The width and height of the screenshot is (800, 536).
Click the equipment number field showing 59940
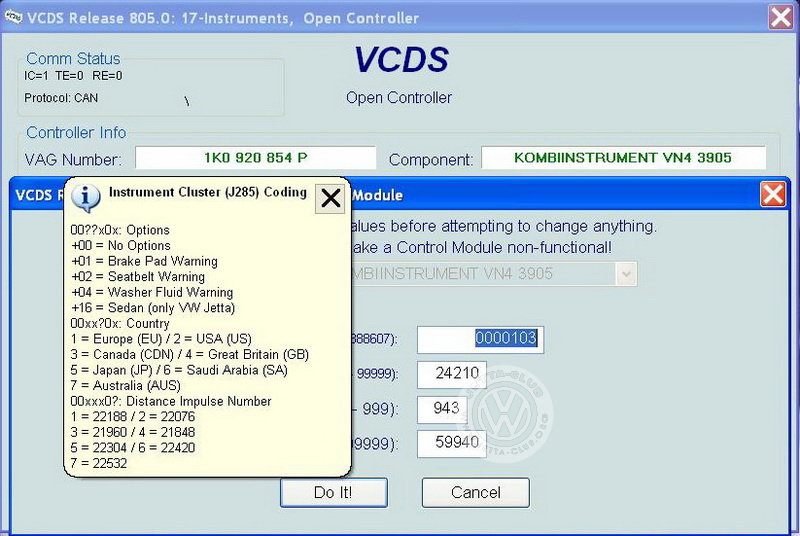452,443
